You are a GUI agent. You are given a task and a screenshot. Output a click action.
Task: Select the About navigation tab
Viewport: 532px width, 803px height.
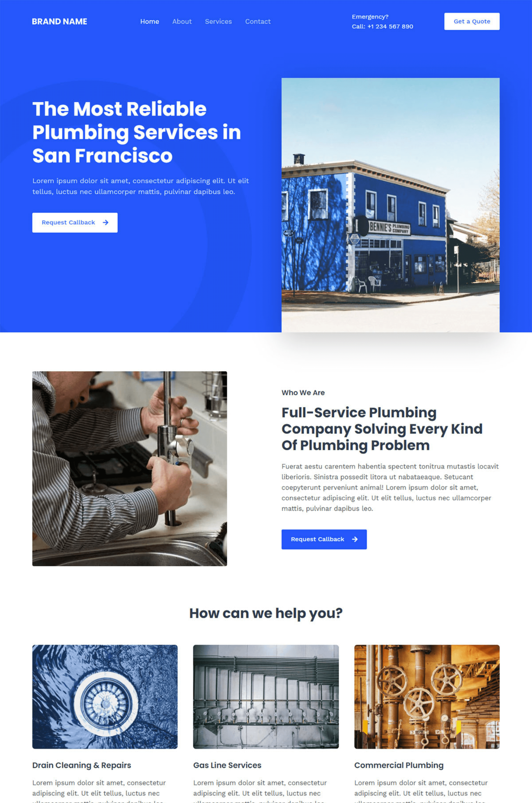181,21
